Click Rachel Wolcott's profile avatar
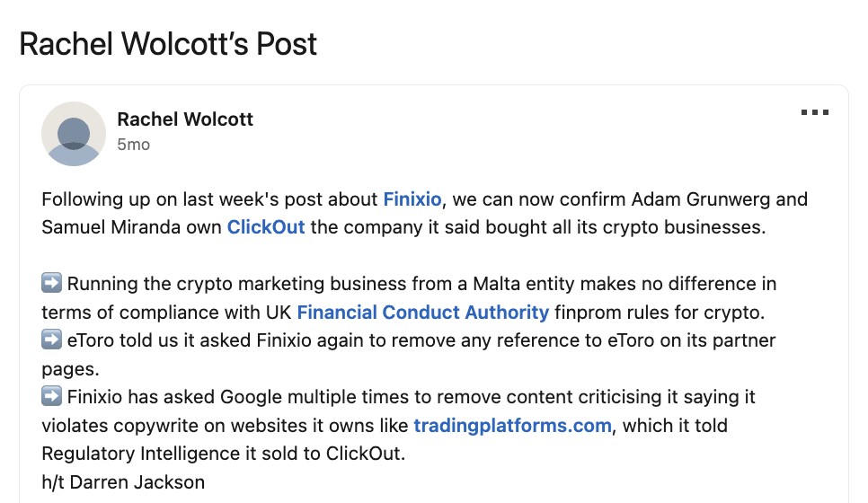 pos(74,134)
